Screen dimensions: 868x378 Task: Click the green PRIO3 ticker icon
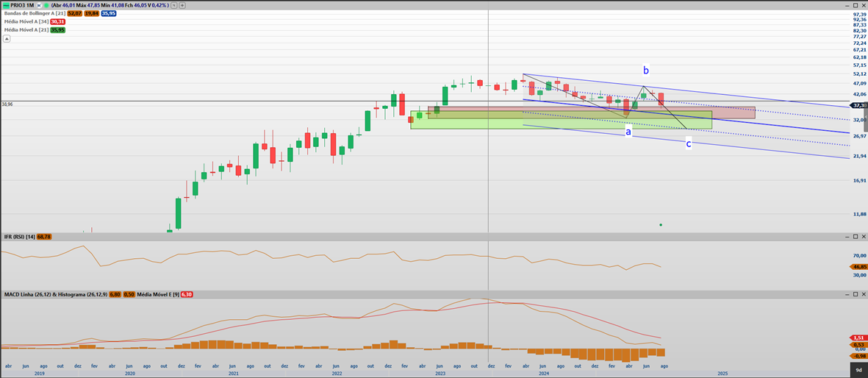point(6,5)
